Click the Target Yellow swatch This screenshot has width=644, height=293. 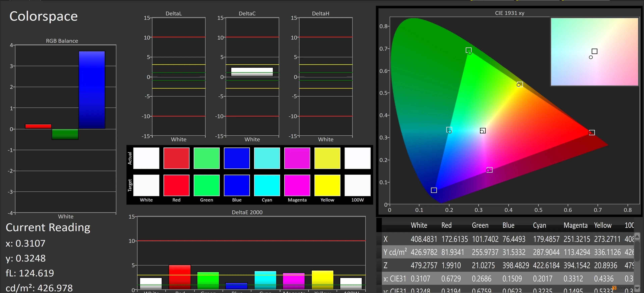point(328,185)
